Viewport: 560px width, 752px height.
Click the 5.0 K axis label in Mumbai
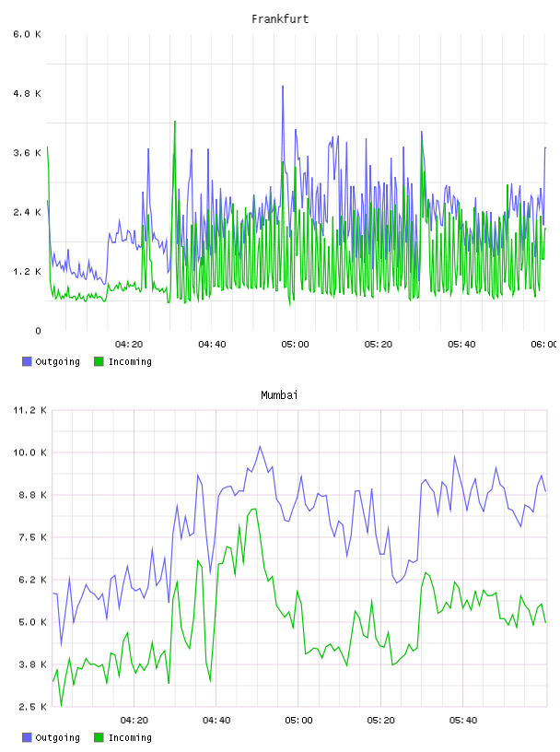[32, 622]
